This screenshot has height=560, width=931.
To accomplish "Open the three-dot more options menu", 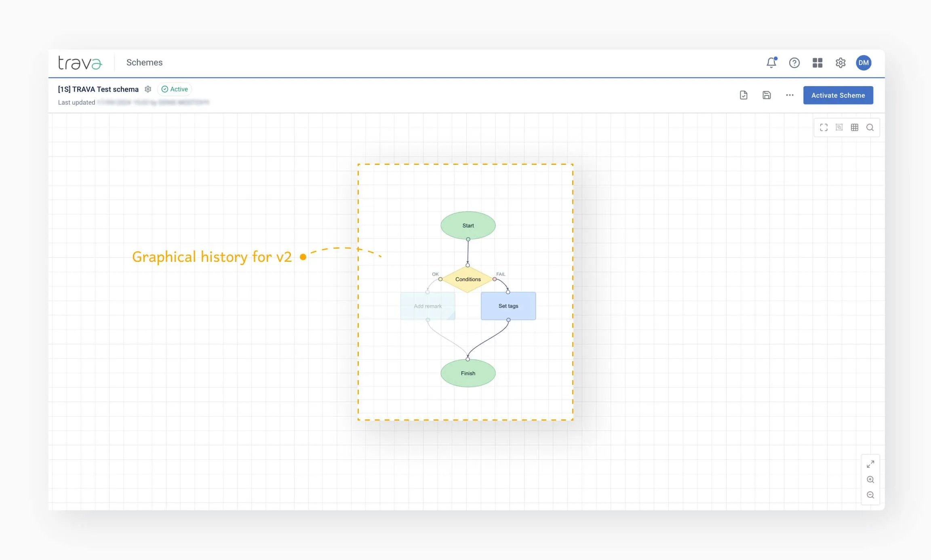I will pos(789,95).
